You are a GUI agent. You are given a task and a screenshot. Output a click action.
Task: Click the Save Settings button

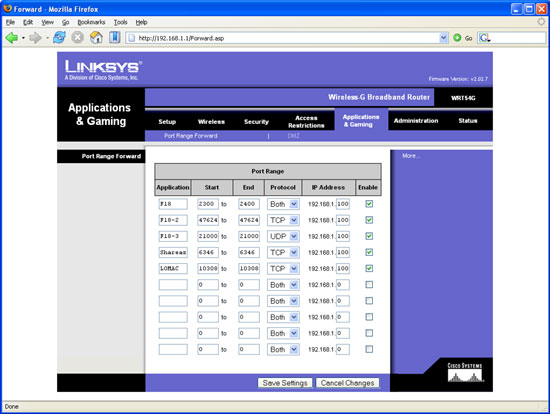coord(285,383)
